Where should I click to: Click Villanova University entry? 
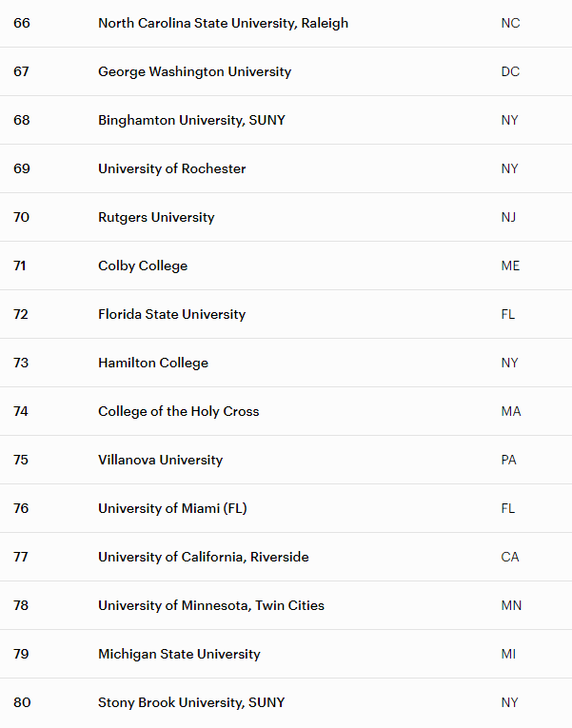pyautogui.click(x=161, y=460)
